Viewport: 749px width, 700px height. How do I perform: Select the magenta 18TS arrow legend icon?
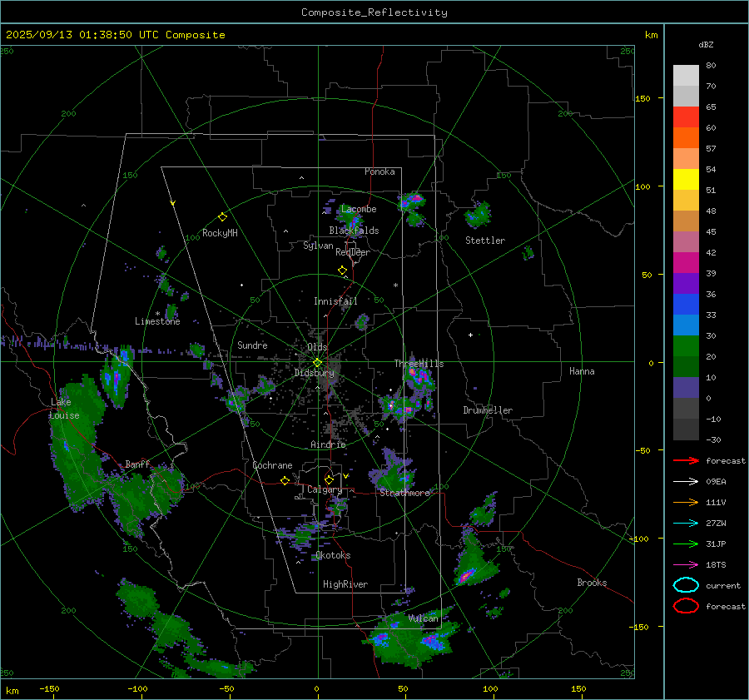point(686,565)
